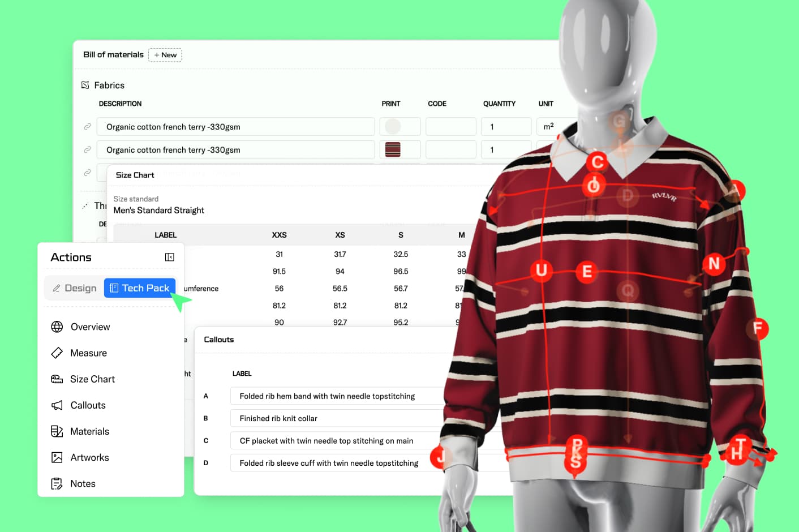Toggle the link on the second fabric row
Image resolution: width=799 pixels, height=532 pixels.
(x=88, y=149)
